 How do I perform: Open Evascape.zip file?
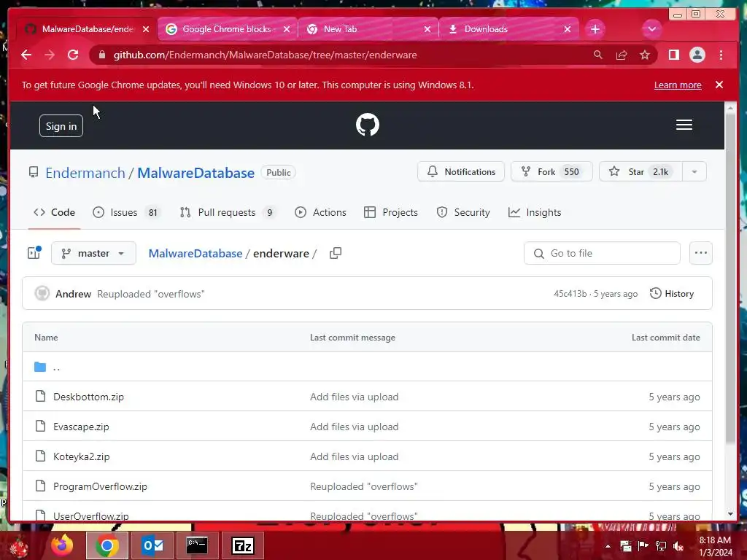[81, 427]
